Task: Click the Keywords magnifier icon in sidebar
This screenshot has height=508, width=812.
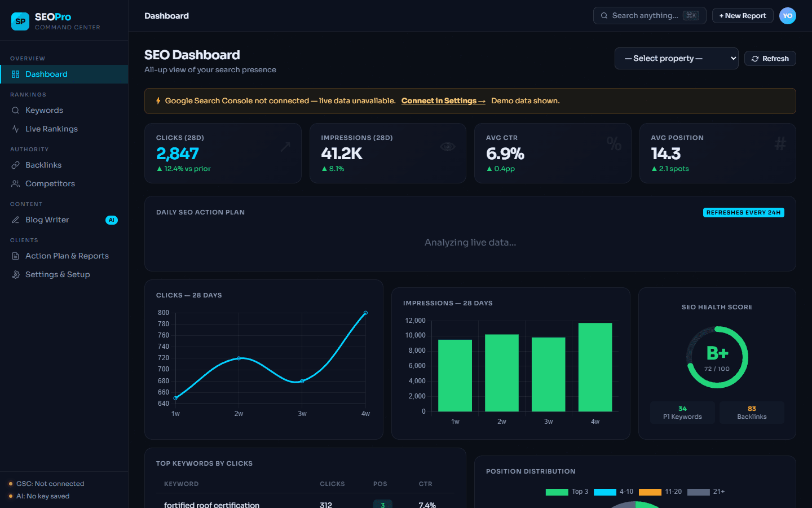Action: (x=15, y=111)
